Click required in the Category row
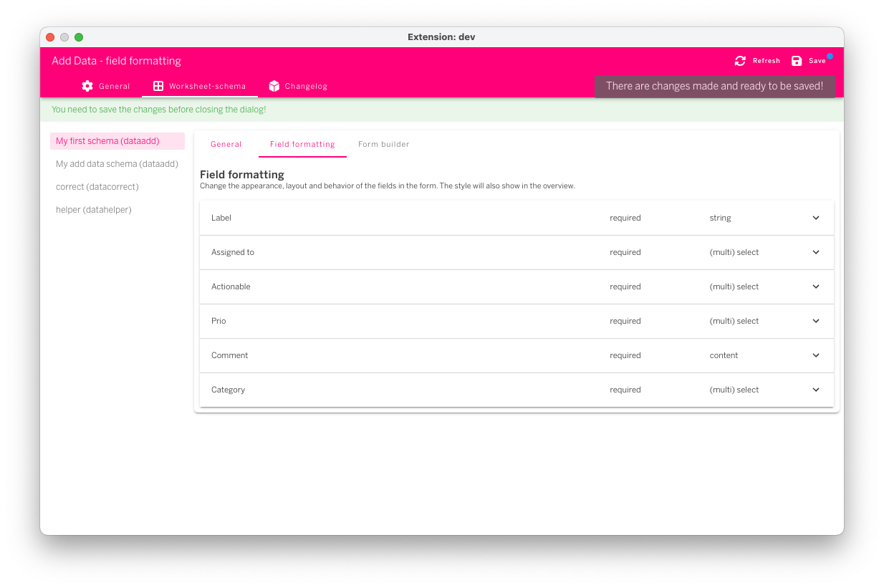Screen dimensions: 884x588 point(625,390)
